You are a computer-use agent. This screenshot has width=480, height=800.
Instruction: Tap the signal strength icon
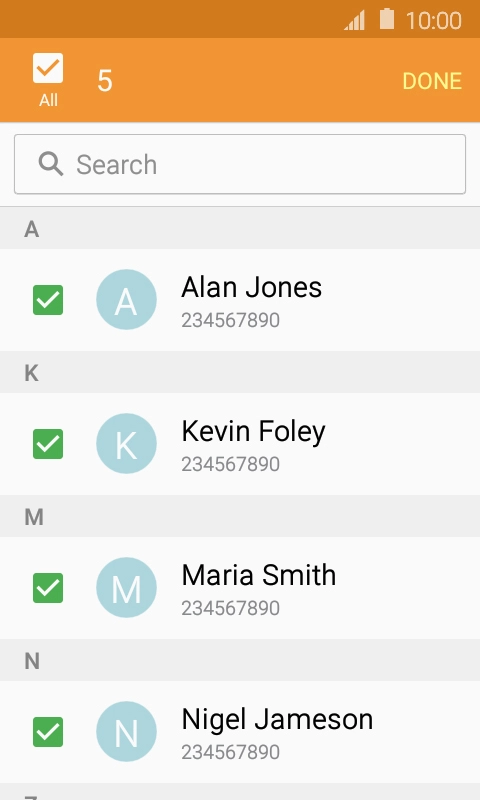(x=355, y=21)
